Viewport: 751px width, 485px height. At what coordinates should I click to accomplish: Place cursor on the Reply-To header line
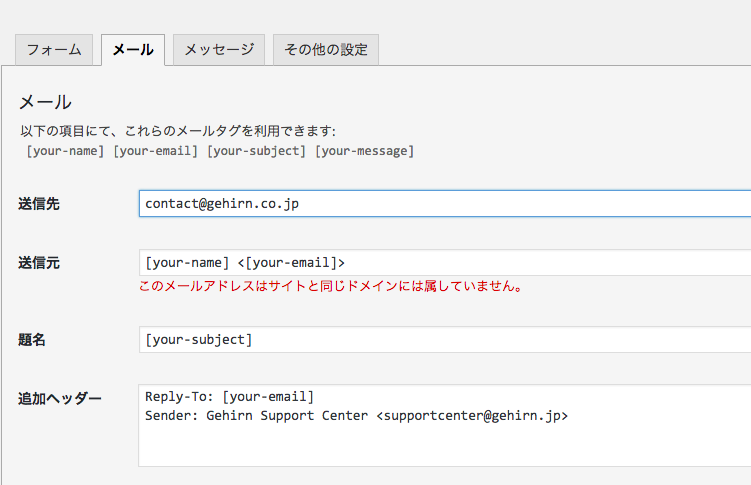click(x=229, y=397)
